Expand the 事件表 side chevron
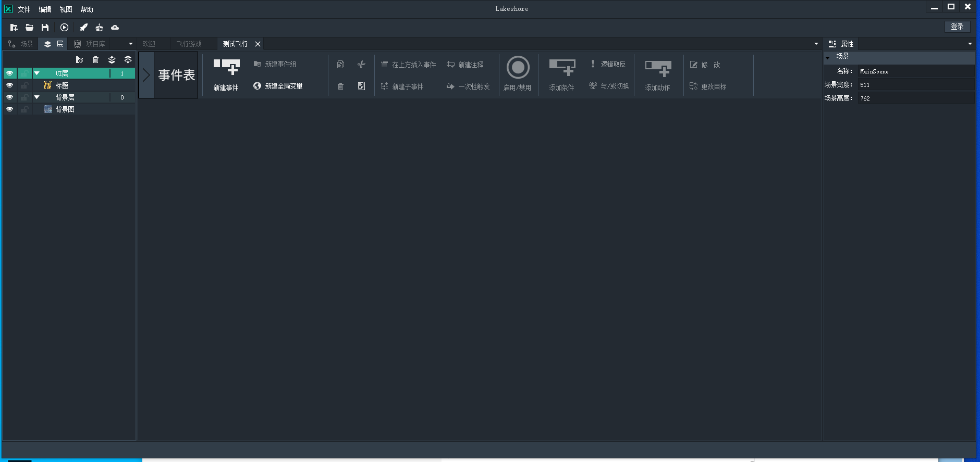Viewport: 980px width, 462px height. [146, 75]
